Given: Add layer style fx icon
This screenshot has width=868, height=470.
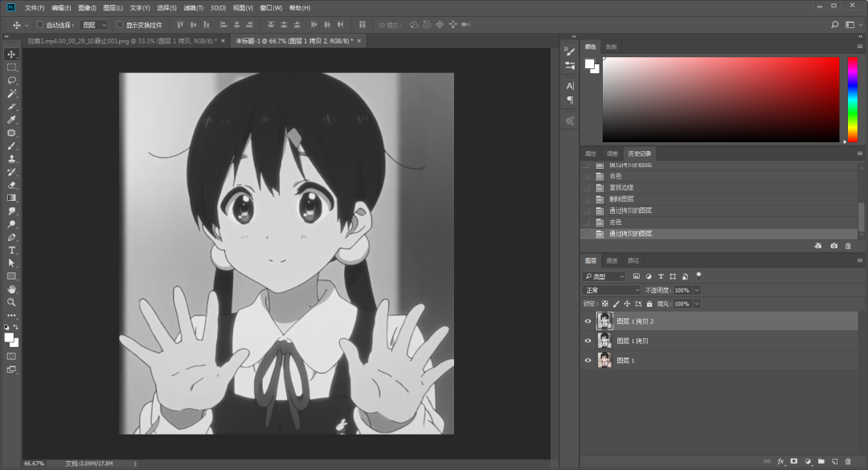Looking at the screenshot, I should coord(780,461).
